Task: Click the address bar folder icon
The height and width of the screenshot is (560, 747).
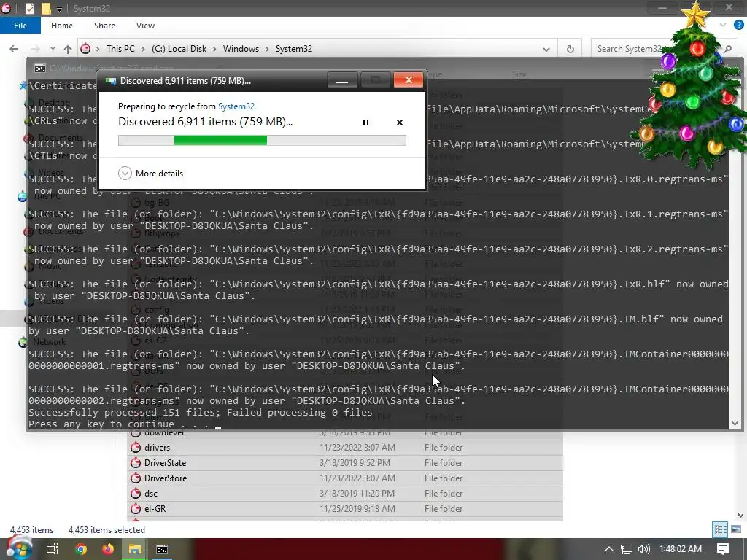Action: click(x=85, y=49)
